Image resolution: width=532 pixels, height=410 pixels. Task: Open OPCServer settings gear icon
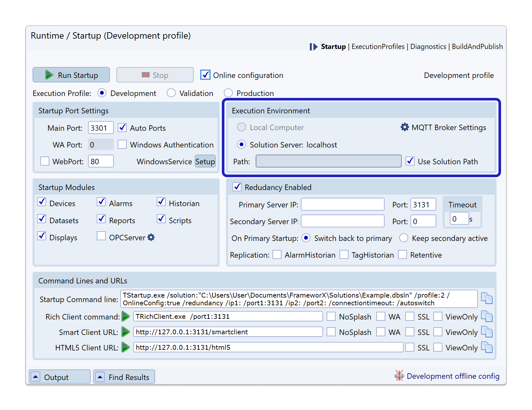click(x=151, y=237)
